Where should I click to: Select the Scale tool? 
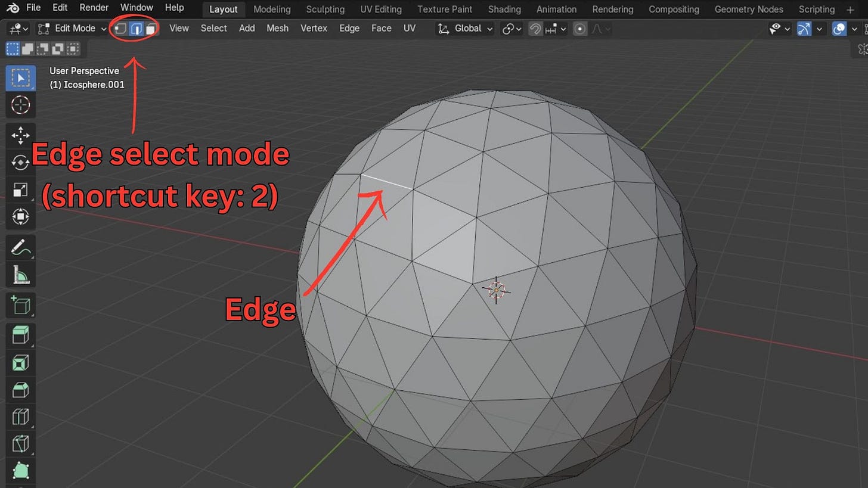pyautogui.click(x=21, y=189)
